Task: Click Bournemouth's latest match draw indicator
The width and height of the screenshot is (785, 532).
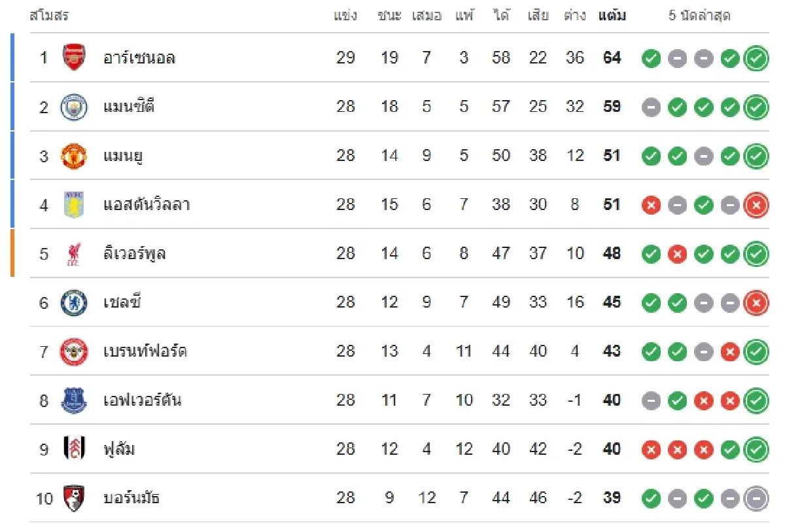Action: tap(756, 499)
